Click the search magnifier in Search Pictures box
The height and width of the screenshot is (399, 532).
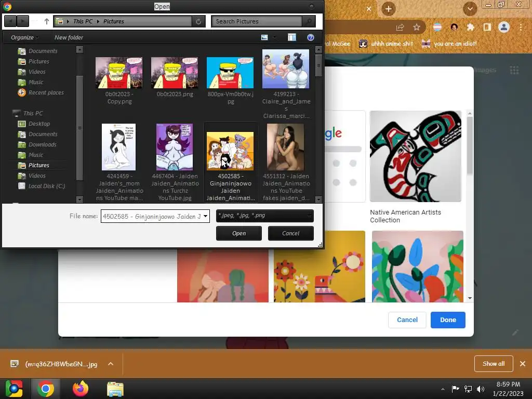coord(309,21)
